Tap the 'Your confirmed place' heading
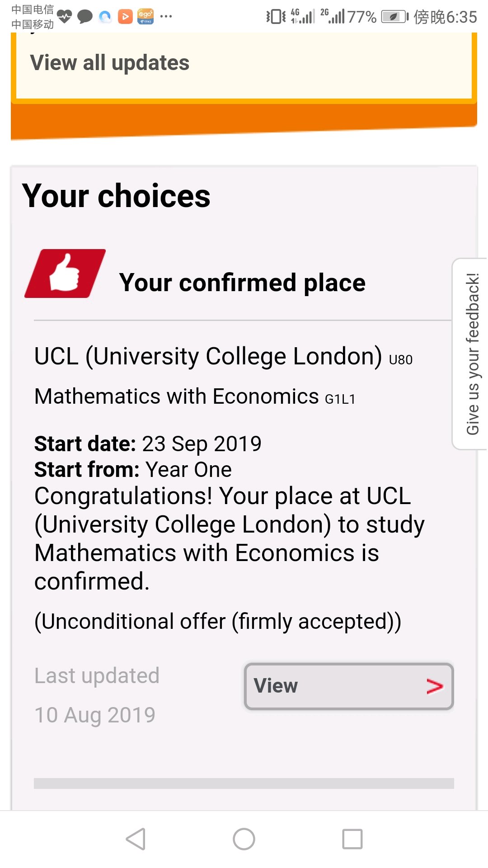Viewport: 488px width, 868px height. click(x=242, y=283)
